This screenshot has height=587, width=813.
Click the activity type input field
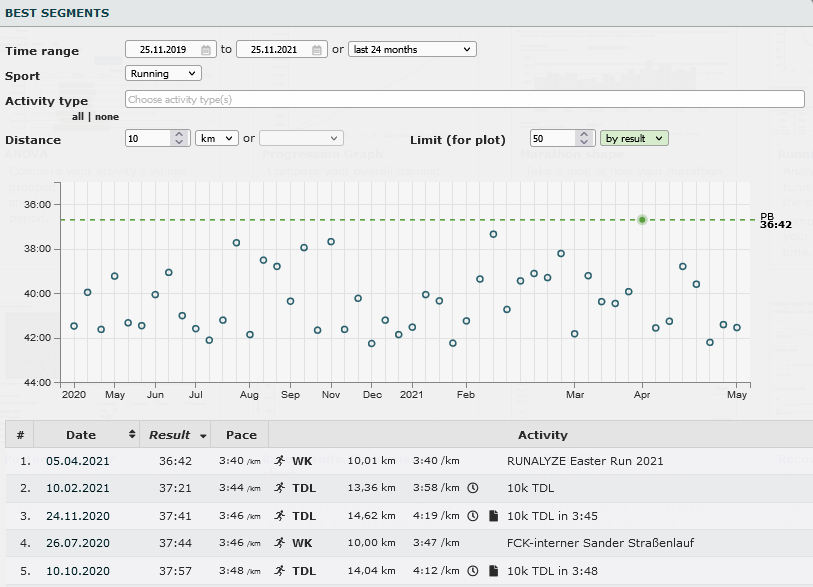464,99
